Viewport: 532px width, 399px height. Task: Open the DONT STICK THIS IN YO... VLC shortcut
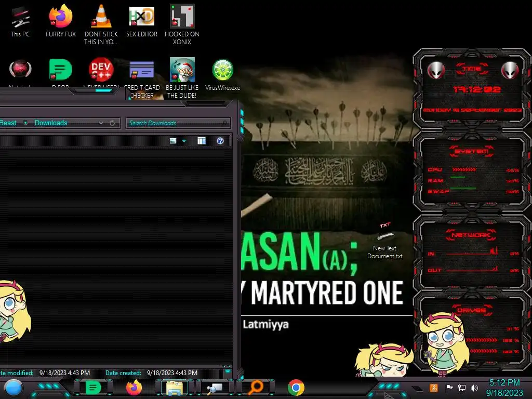point(101,24)
